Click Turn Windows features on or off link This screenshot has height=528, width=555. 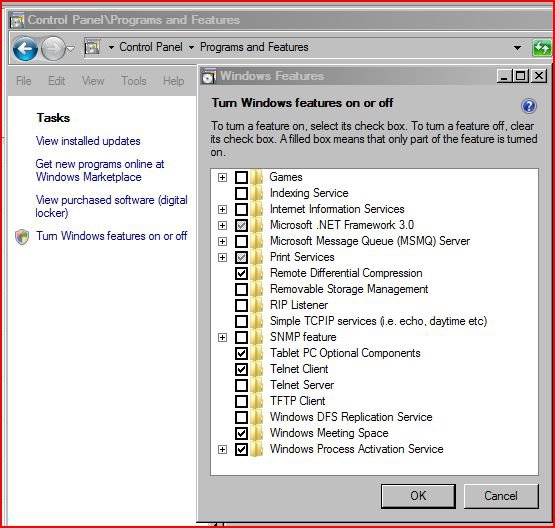click(112, 236)
